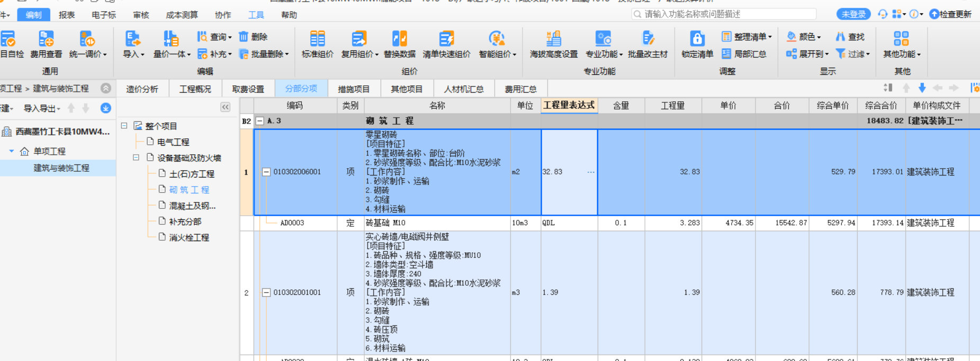Click the 删除 toolbar button
Screen dimensions: 980x361
pos(253,37)
